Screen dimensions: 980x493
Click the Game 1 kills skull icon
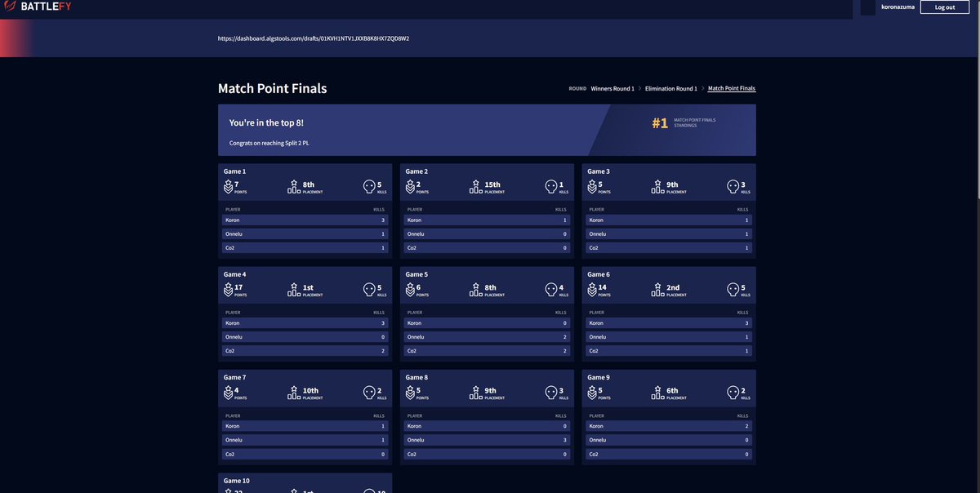click(369, 187)
